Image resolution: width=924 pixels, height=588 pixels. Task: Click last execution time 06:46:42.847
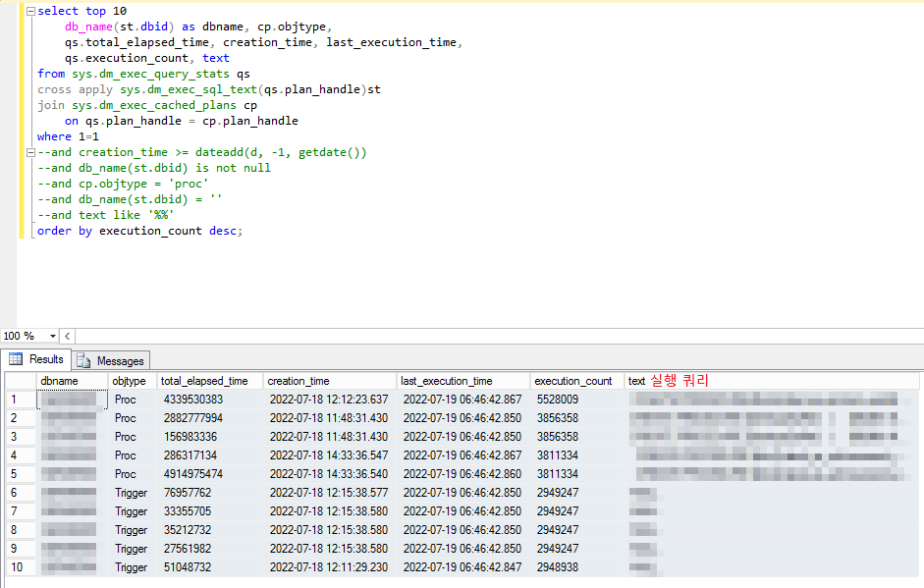(x=462, y=567)
